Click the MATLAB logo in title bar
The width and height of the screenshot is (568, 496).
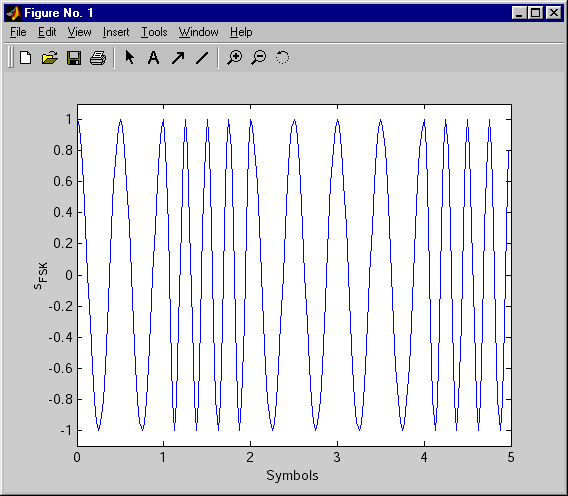coord(14,13)
